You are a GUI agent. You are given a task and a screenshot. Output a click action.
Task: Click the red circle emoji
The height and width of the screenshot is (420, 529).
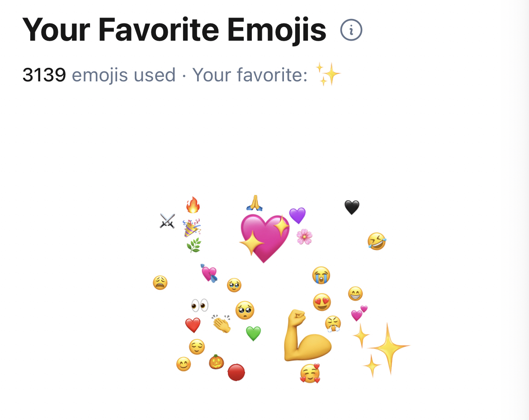[236, 373]
